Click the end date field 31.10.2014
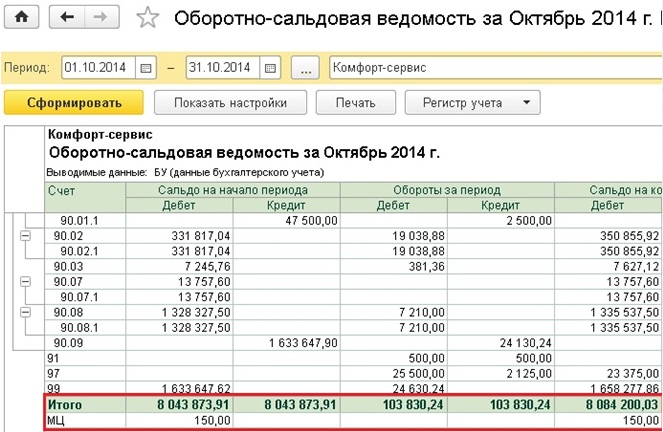The width and height of the screenshot is (663, 432). tap(222, 68)
